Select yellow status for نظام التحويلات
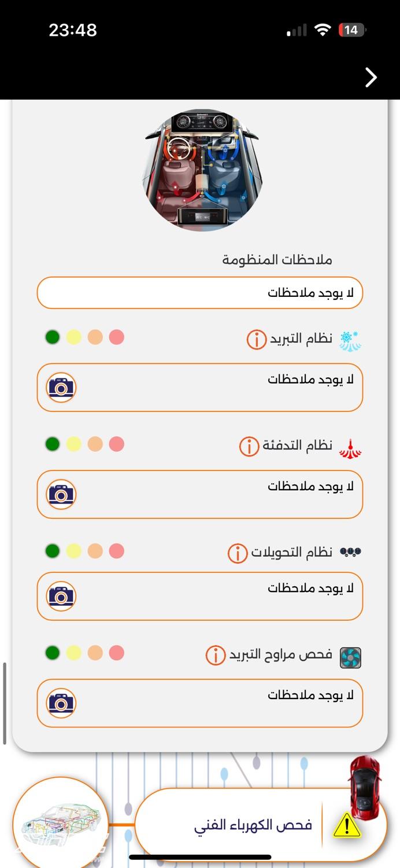This screenshot has height=868, width=400. click(74, 551)
